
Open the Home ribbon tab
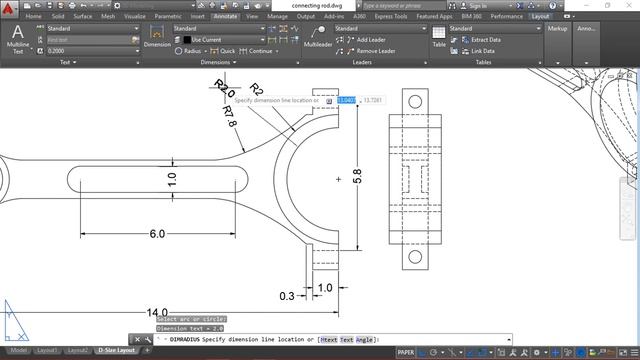[x=33, y=16]
